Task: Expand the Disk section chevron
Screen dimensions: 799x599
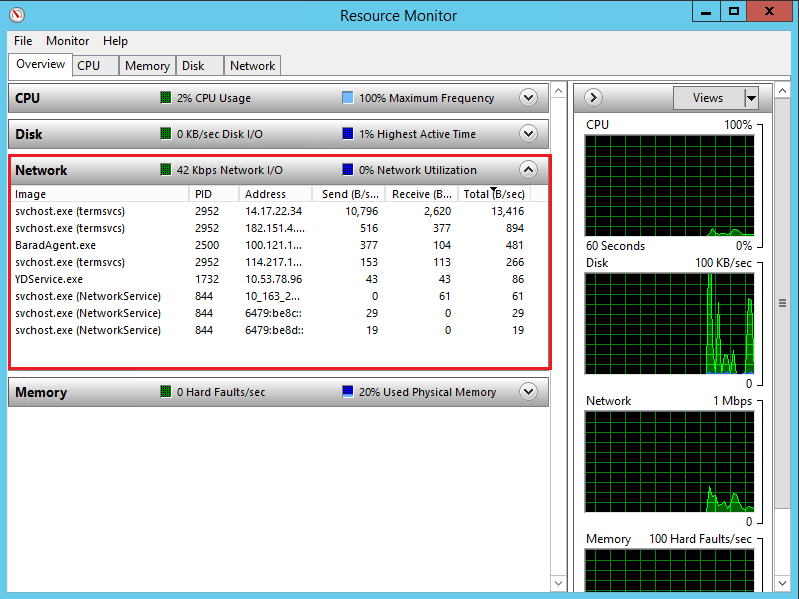Action: [529, 134]
